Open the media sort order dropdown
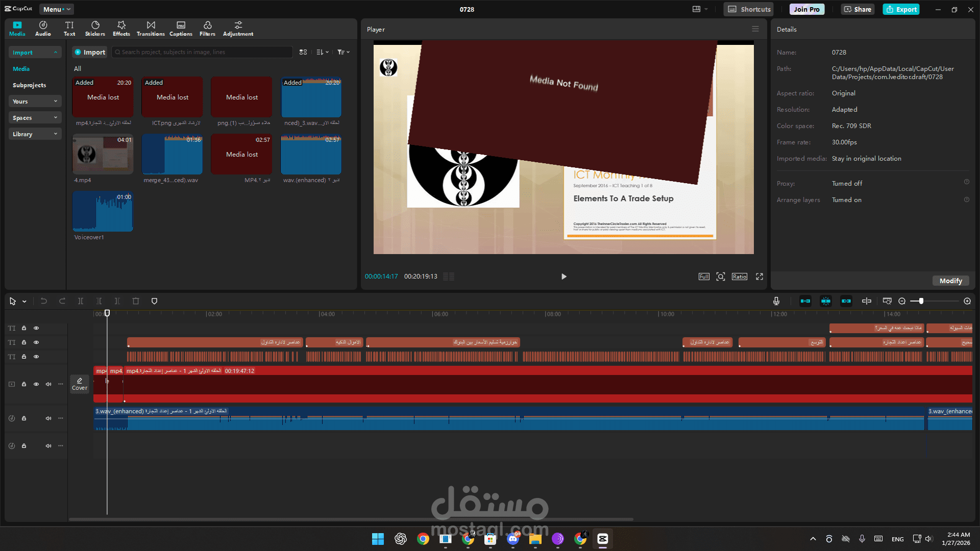 point(323,52)
